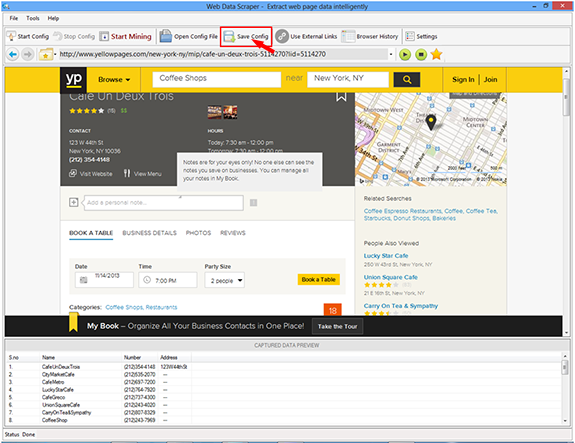Click the Coffee Shops search field
The image size is (575, 443).
point(217,79)
